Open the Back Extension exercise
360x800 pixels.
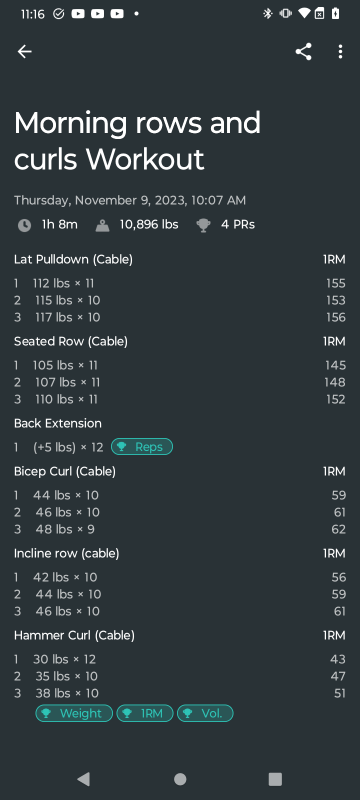point(58,423)
